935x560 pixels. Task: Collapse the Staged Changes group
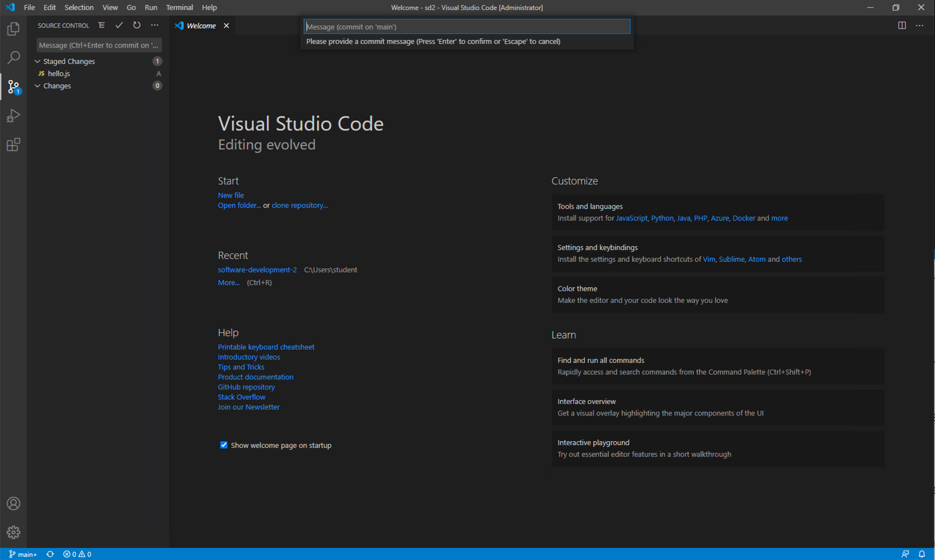coord(38,61)
